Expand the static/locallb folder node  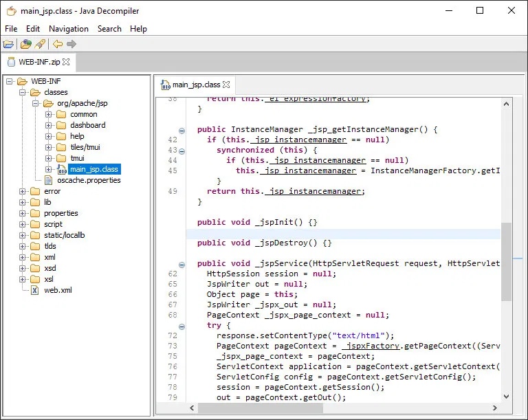tap(22, 235)
